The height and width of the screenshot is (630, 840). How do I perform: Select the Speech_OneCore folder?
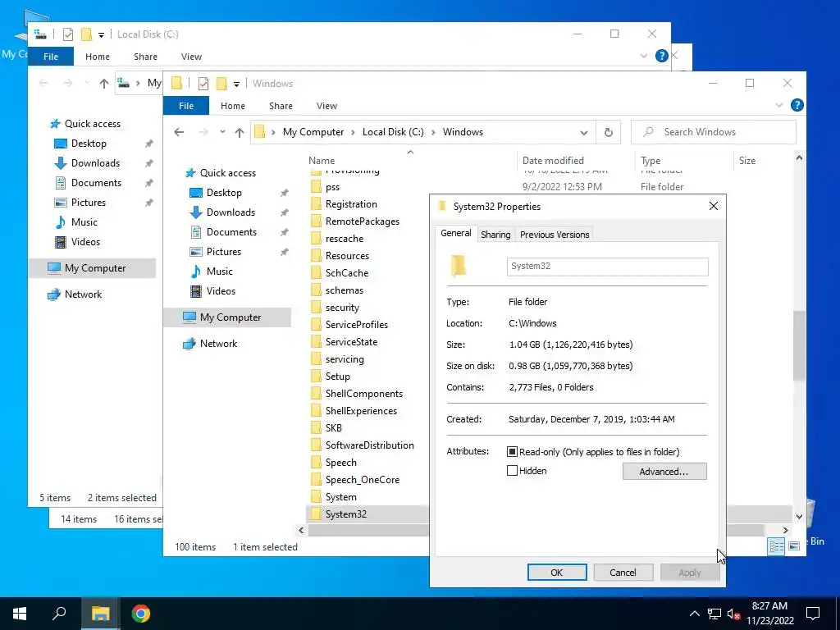click(x=362, y=479)
